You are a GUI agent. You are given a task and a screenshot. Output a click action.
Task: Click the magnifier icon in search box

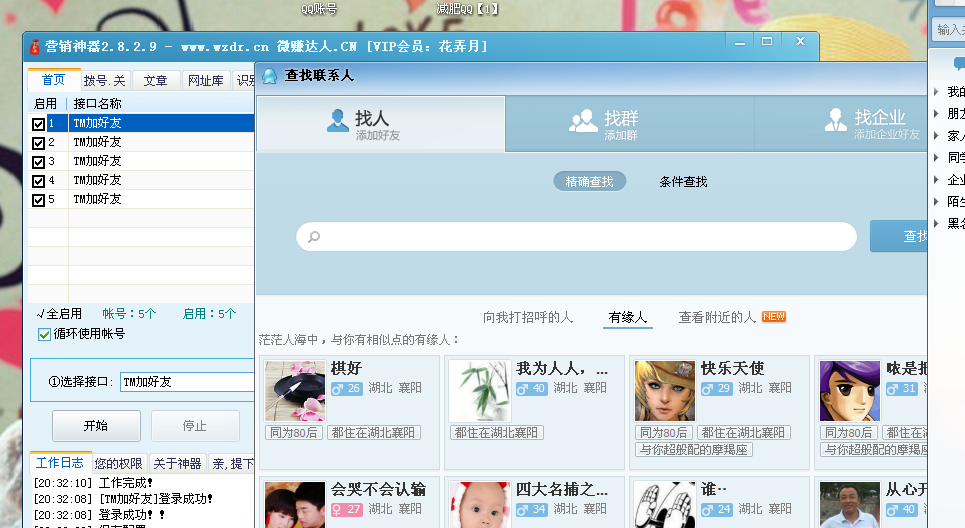[314, 237]
